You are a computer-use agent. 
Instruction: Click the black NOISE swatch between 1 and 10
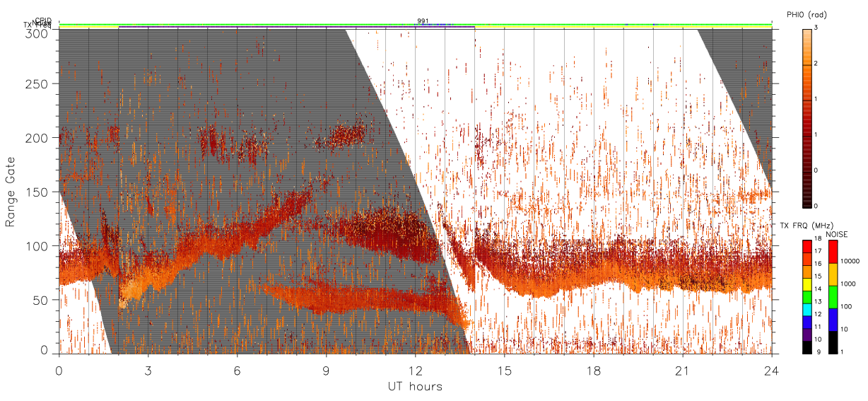click(833, 342)
